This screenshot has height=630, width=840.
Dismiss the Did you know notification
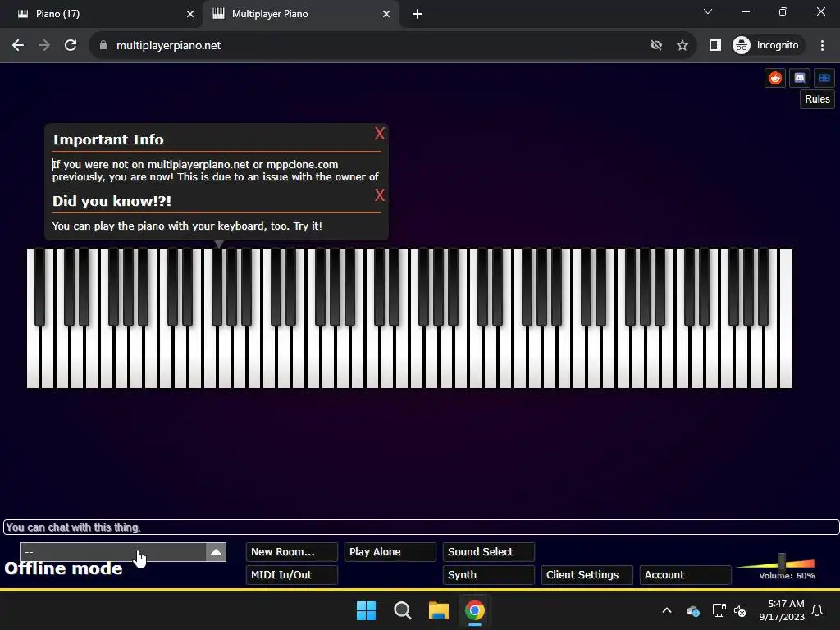(x=379, y=195)
